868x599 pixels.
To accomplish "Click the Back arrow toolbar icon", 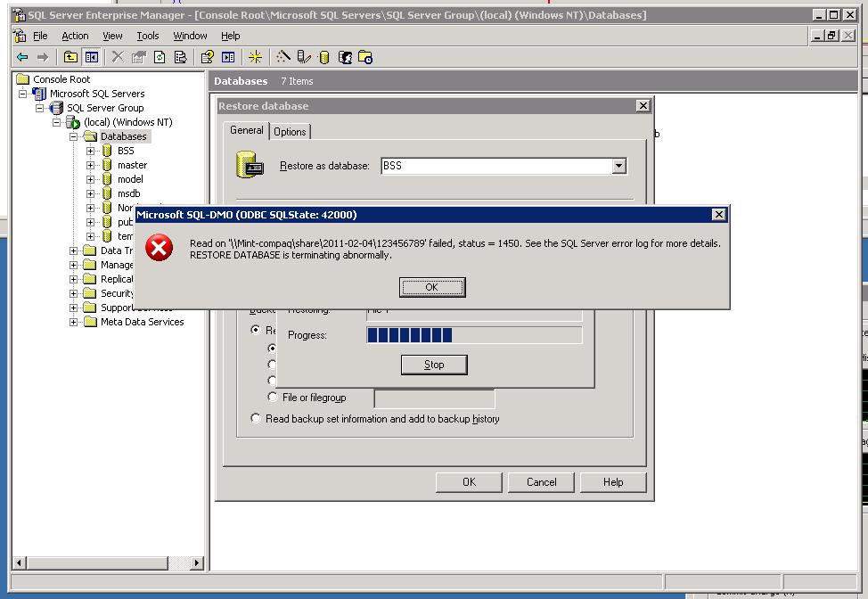I will (23, 57).
